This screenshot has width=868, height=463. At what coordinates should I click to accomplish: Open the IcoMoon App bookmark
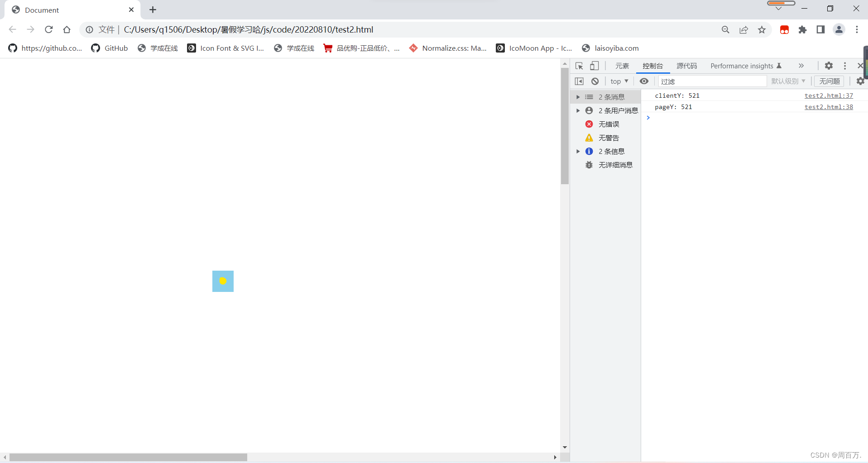pos(534,48)
